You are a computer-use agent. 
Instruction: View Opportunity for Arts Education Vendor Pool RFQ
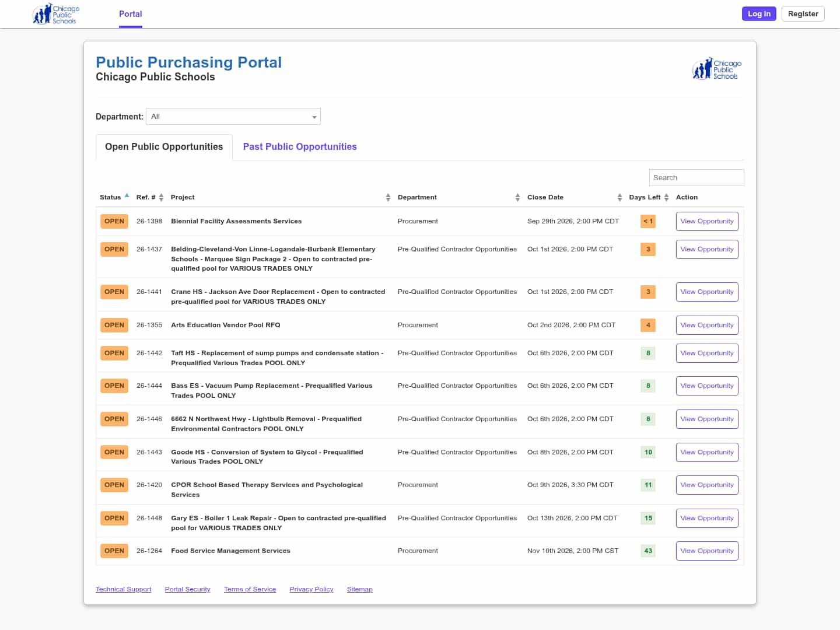(x=707, y=325)
